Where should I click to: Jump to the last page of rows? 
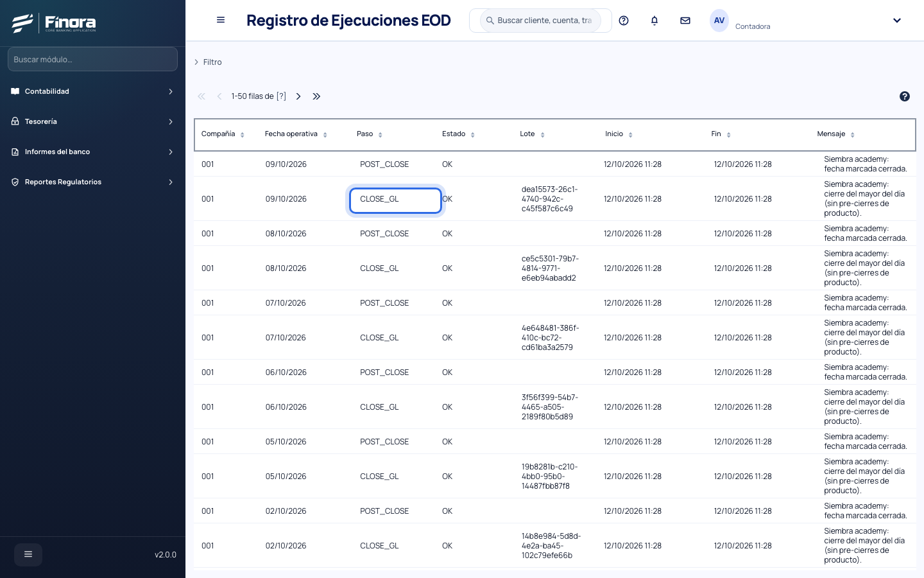[316, 96]
